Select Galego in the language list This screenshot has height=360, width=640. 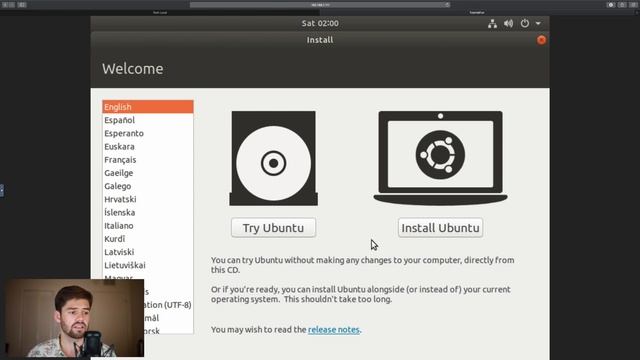tap(148, 186)
